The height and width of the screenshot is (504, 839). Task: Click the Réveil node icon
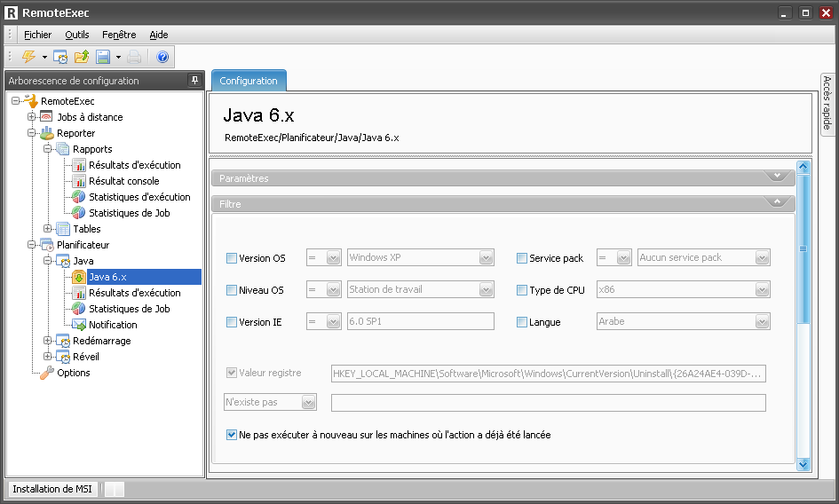coord(63,357)
